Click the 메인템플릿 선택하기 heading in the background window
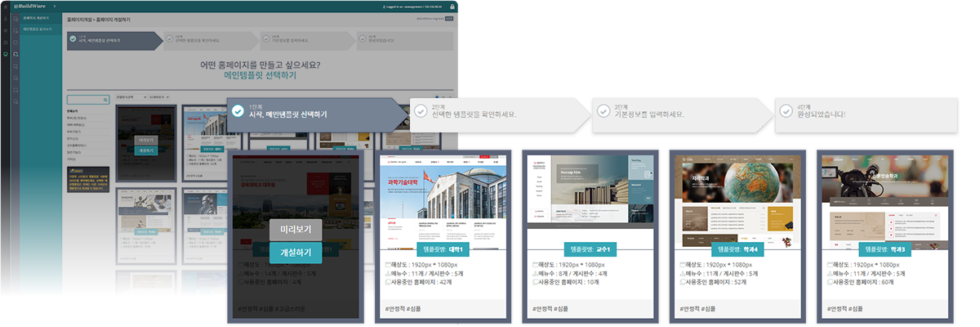 tap(260, 75)
